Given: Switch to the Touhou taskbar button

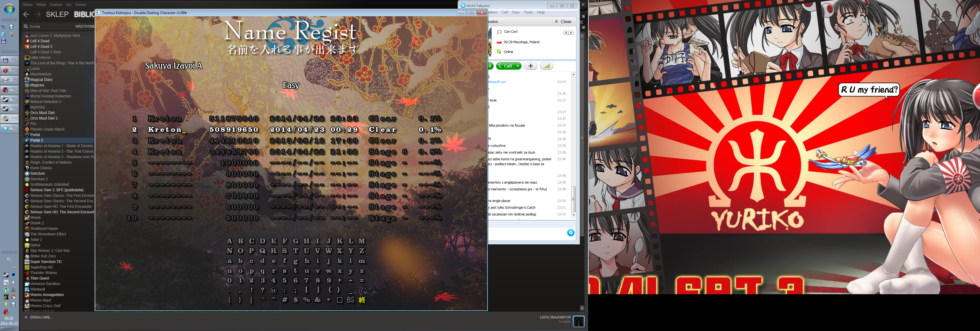Looking at the screenshot, I should pos(9,119).
